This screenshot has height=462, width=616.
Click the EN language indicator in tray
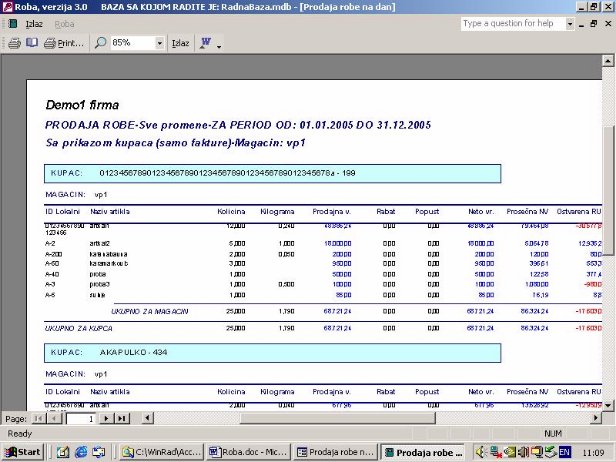point(563,452)
